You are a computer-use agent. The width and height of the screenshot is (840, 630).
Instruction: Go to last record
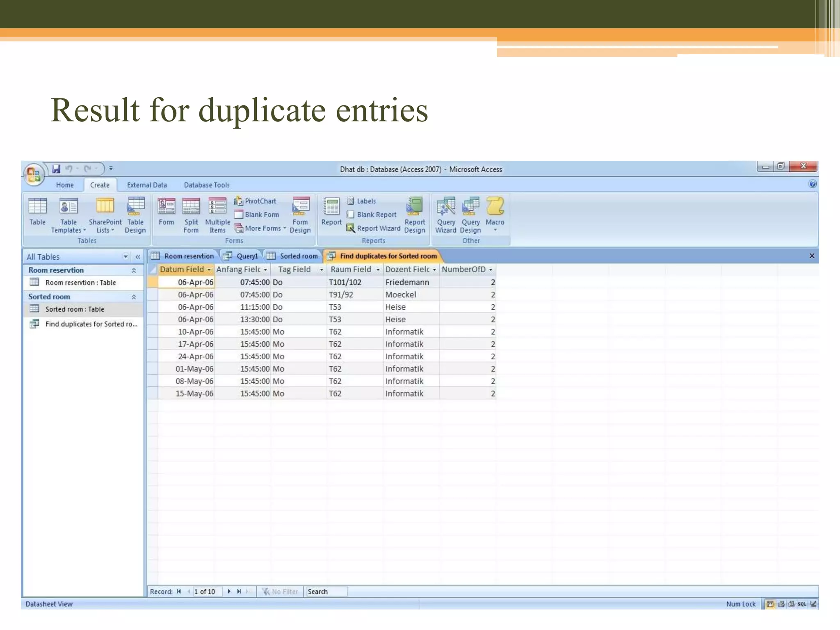[239, 591]
